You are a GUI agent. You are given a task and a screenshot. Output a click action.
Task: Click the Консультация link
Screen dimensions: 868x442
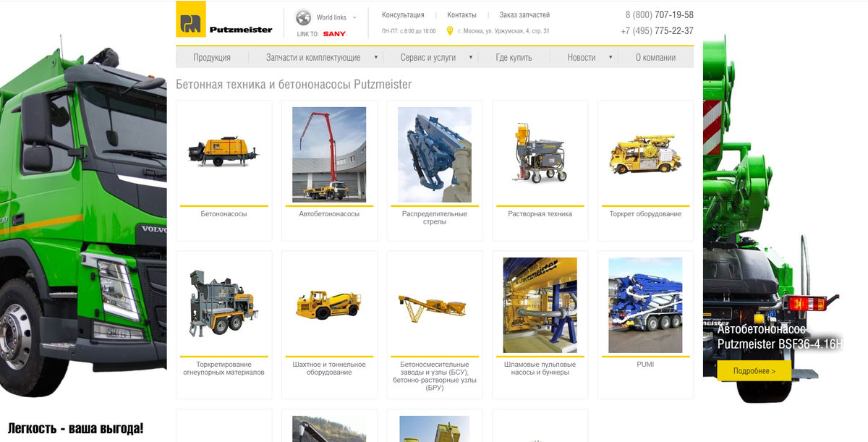(x=403, y=15)
